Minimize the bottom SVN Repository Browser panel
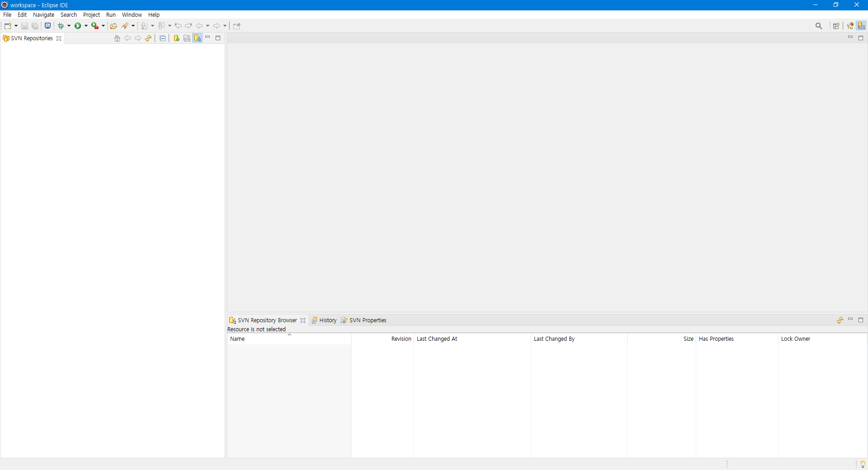The width and height of the screenshot is (868, 470). tap(850, 319)
